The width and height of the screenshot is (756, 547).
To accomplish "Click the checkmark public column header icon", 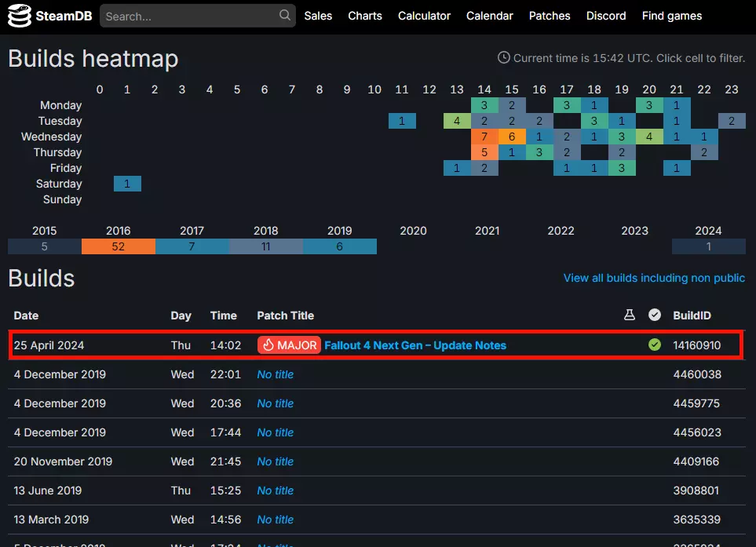I will click(x=654, y=315).
